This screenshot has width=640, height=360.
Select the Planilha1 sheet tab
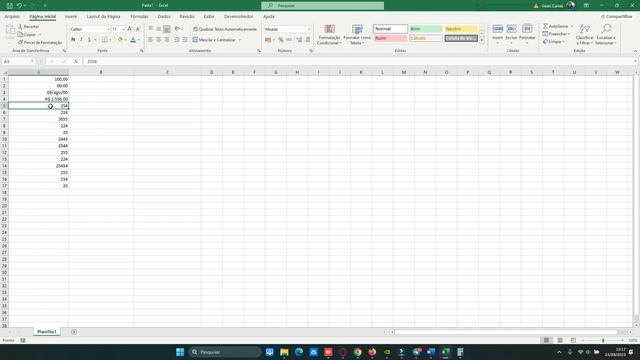coord(47,332)
